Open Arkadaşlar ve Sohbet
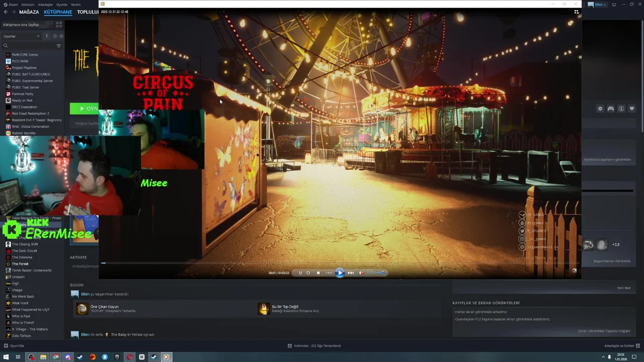The height and width of the screenshot is (362, 644). [621, 345]
